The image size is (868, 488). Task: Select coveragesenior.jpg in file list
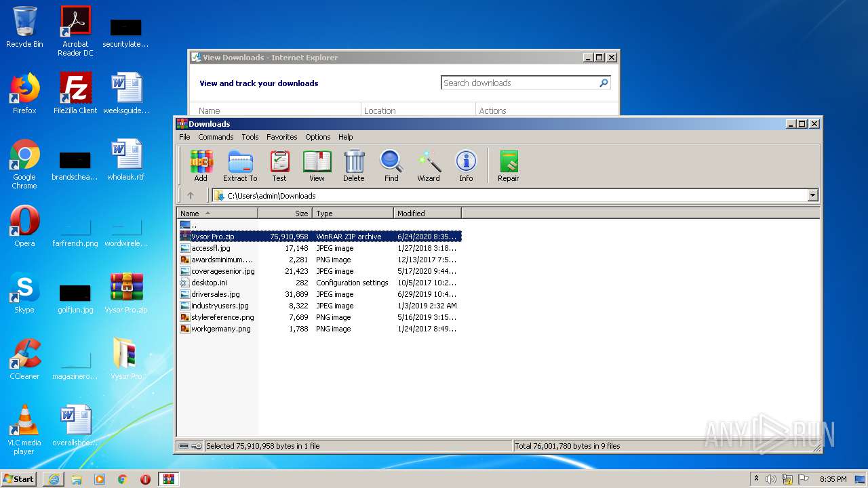[319, 271]
